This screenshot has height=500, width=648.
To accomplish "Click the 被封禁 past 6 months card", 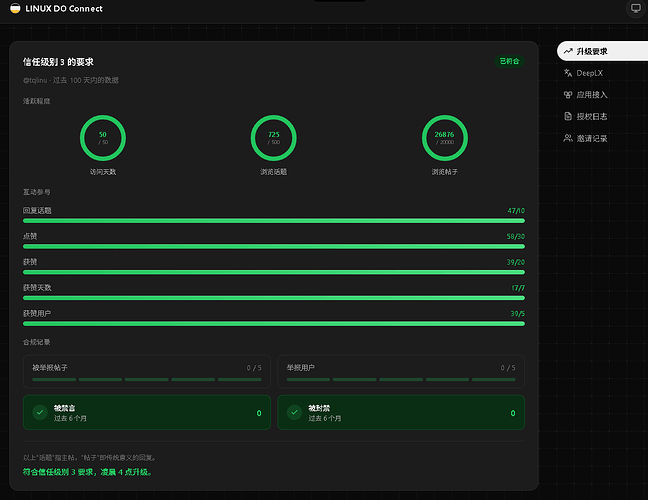I will point(401,412).
